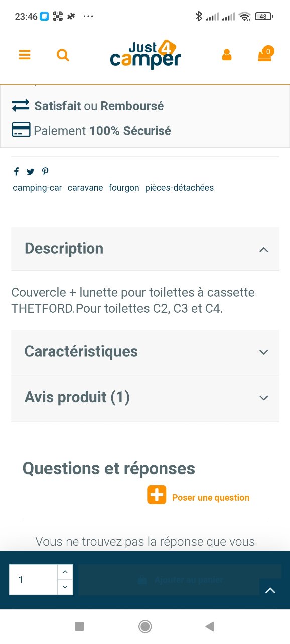This screenshot has height=644, width=290.
Task: Open the shopping cart icon
Action: 265,54
